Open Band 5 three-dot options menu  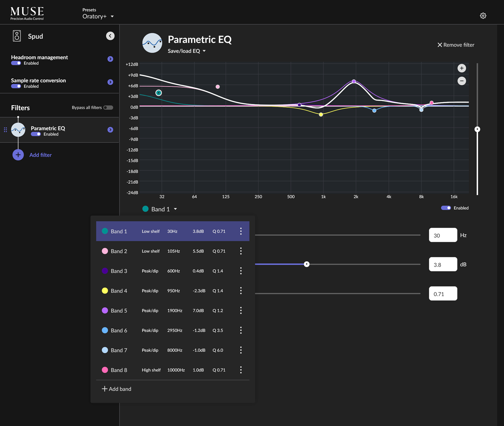pyautogui.click(x=241, y=311)
